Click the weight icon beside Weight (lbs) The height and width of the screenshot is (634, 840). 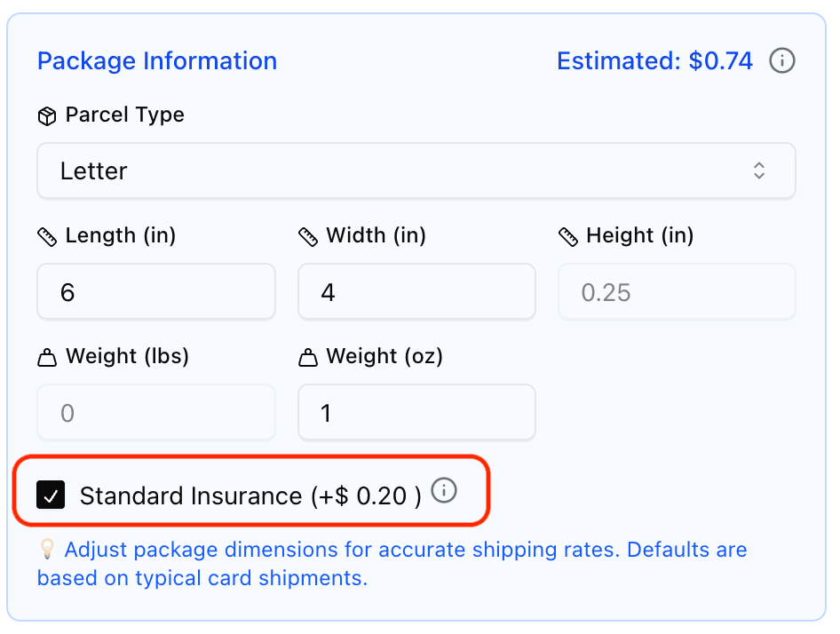46,356
